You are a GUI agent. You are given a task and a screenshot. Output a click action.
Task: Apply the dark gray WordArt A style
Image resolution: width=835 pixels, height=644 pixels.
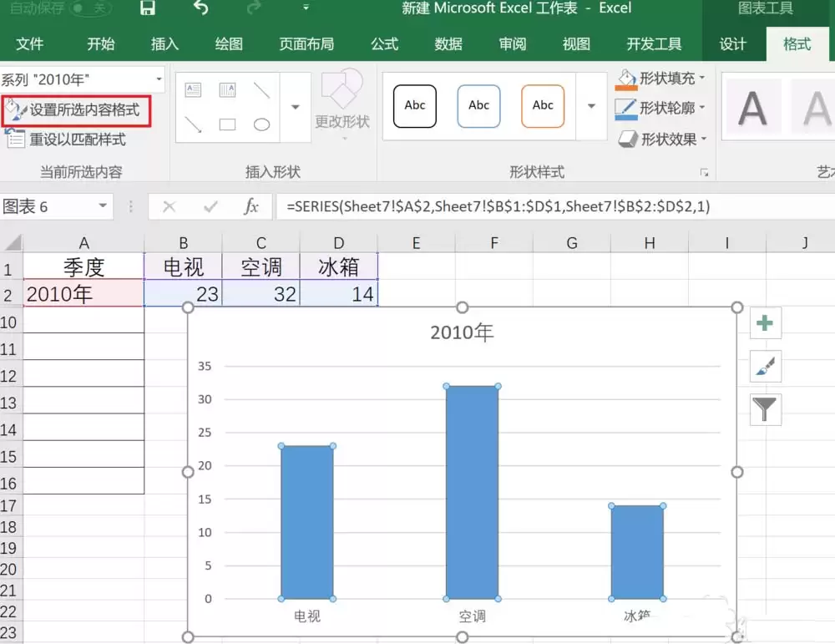click(752, 108)
